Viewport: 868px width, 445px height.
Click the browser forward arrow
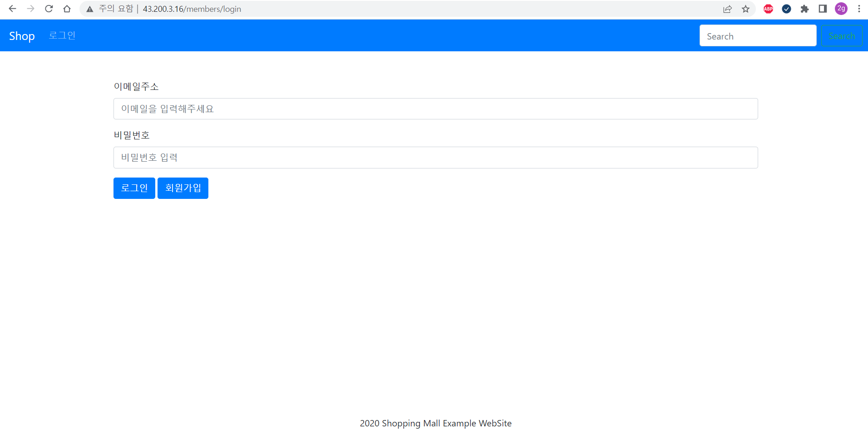coord(30,9)
